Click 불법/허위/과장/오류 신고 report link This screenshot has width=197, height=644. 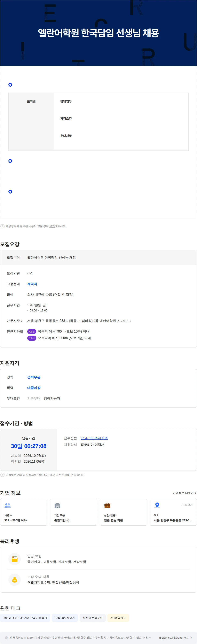pyautogui.click(x=175, y=638)
